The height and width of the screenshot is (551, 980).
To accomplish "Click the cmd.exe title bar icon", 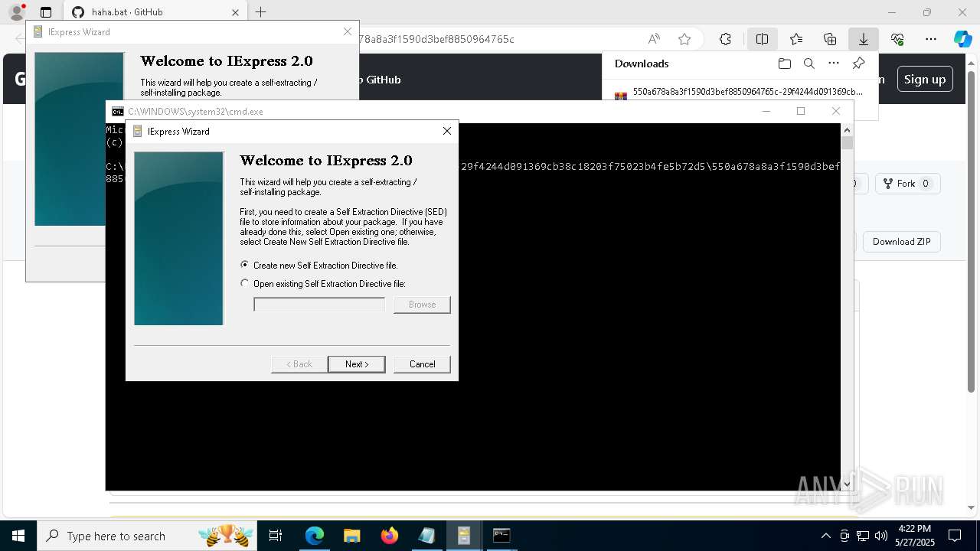I will (x=118, y=111).
